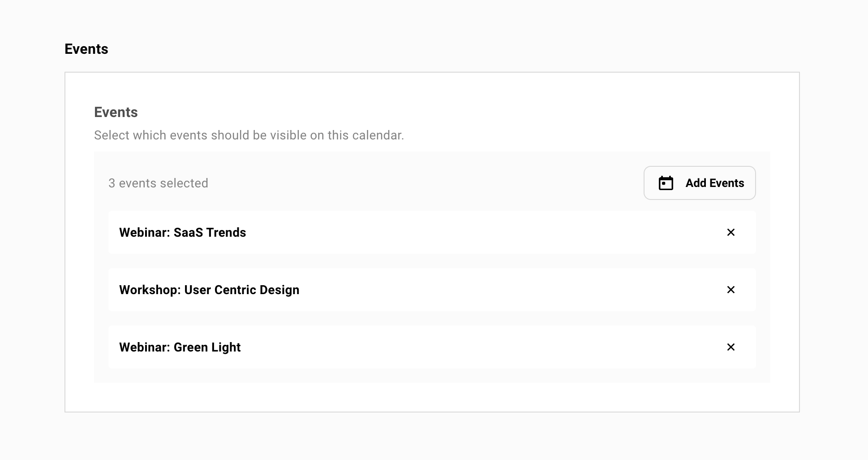Click inside the events selection panel
The height and width of the screenshot is (460, 868).
click(432, 267)
